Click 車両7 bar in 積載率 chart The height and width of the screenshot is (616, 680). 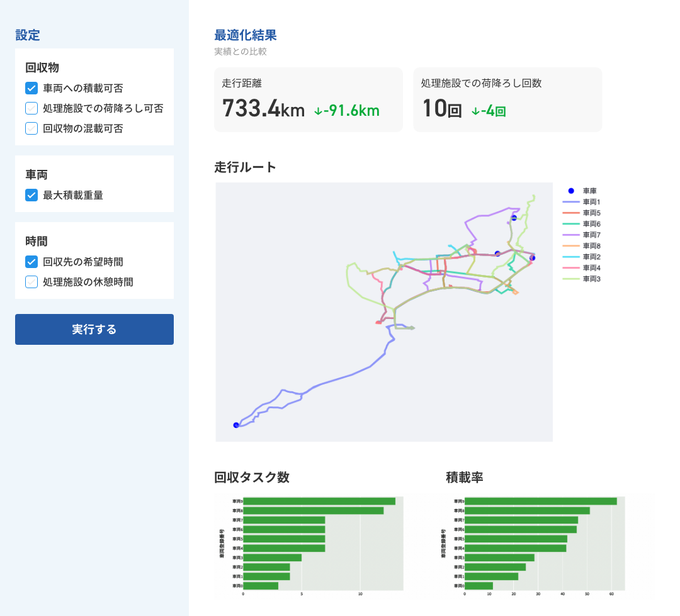pos(521,520)
